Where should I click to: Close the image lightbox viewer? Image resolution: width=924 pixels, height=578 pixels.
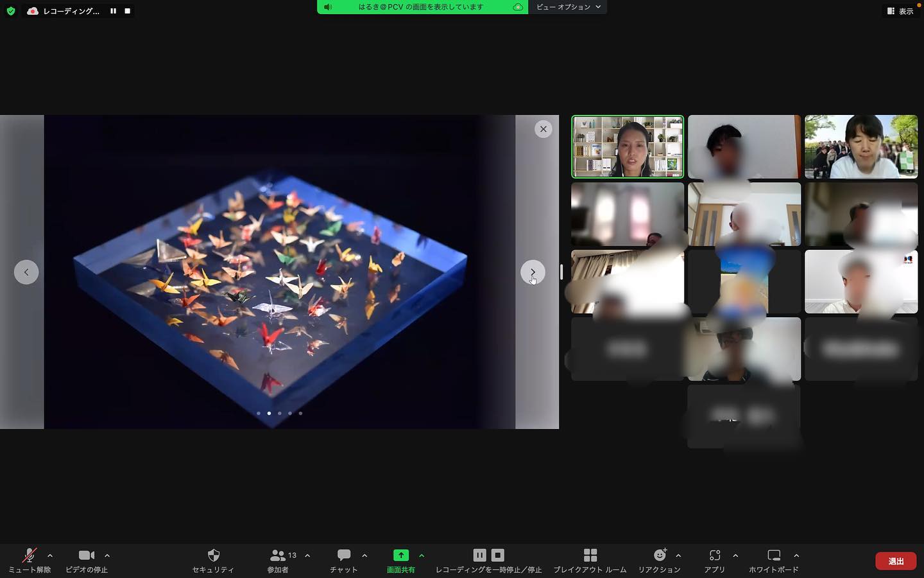(x=543, y=129)
